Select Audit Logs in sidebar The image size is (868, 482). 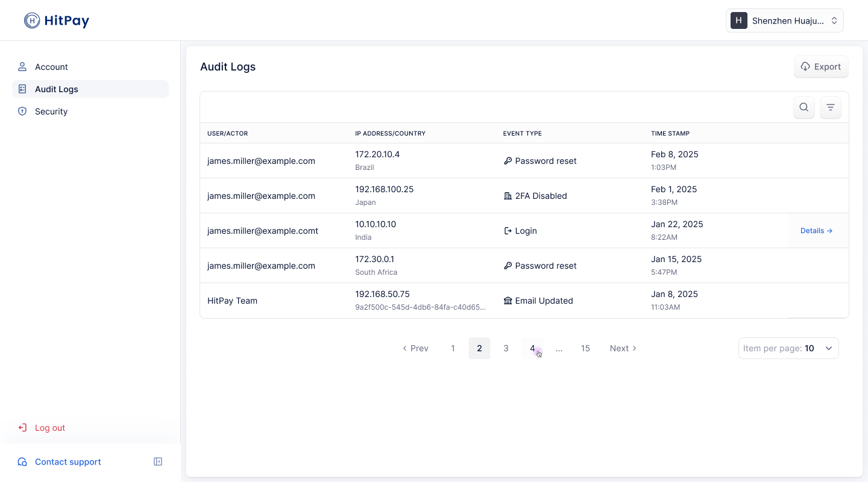tap(90, 89)
